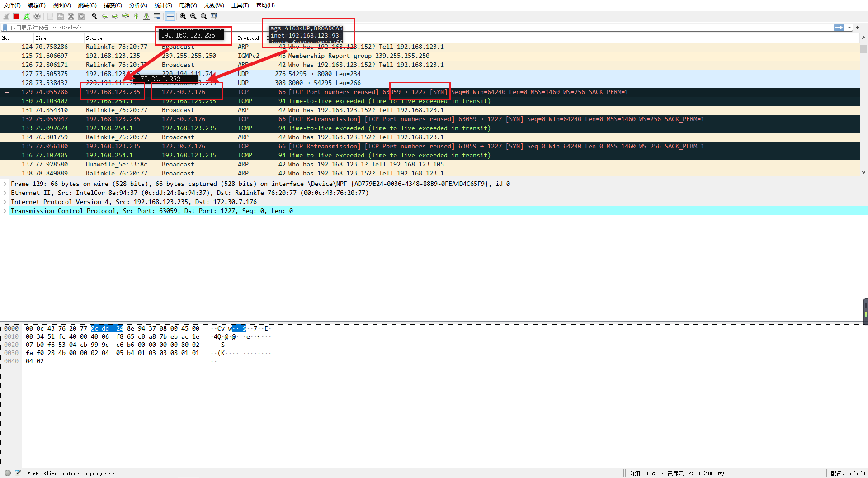Screen dimensions: 868x478
Task: Click highlighted hex bytes 0c dd 24
Action: (x=107, y=329)
